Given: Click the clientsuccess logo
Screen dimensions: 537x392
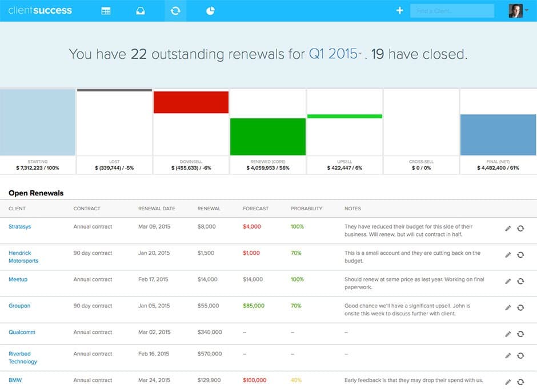Looking at the screenshot, I should (40, 10).
